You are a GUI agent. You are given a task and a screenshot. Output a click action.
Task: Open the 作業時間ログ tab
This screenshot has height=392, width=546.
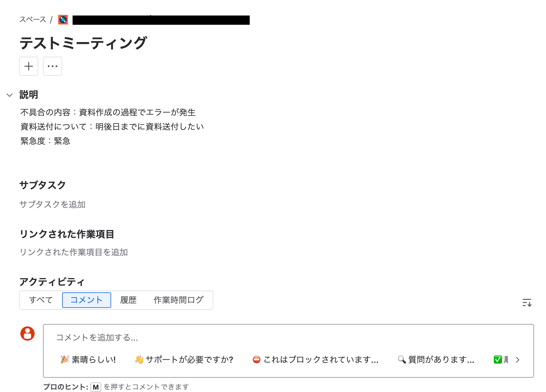pos(179,300)
